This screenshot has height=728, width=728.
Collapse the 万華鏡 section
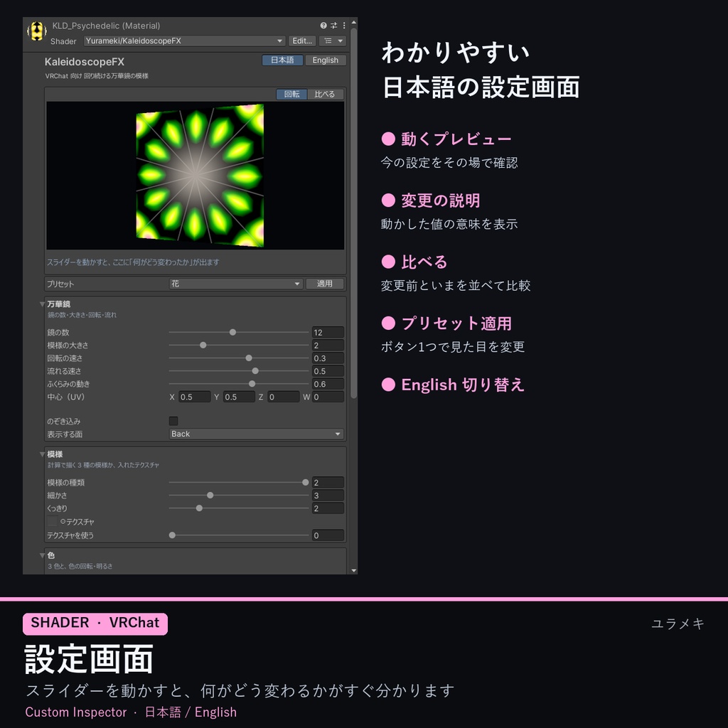[42, 304]
